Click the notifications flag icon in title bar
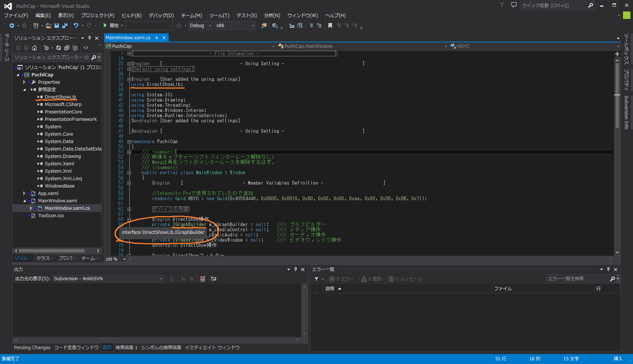 [502, 5]
